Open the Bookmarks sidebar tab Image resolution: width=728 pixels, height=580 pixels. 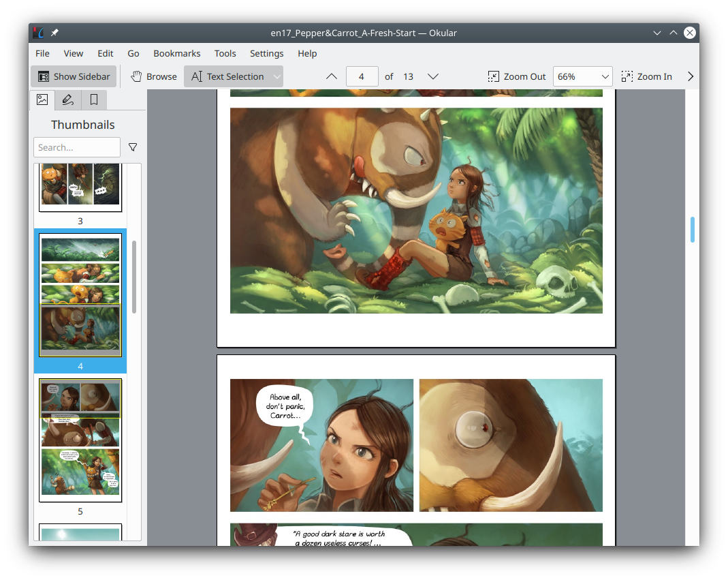(93, 100)
